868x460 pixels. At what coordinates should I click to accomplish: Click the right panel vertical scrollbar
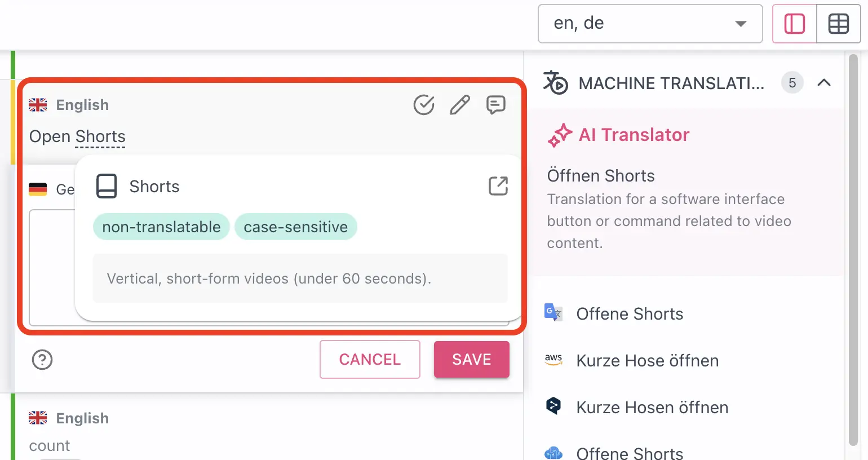pos(853,248)
